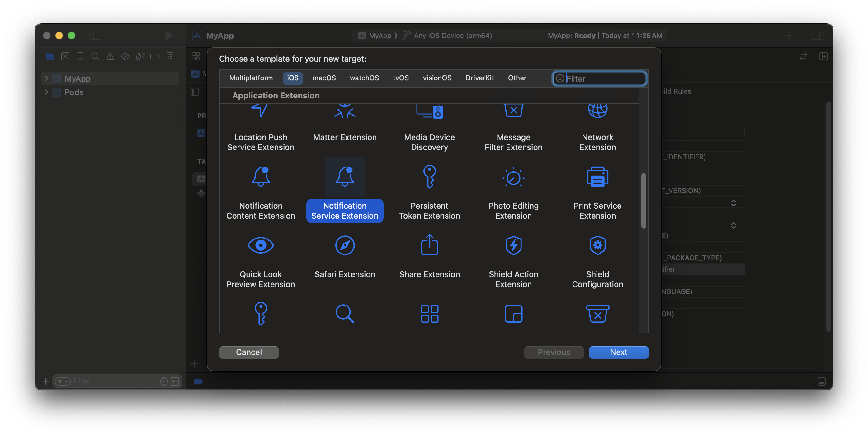This screenshot has height=436, width=868.
Task: Toggle recently modified files filter in navigator
Action: (x=164, y=381)
